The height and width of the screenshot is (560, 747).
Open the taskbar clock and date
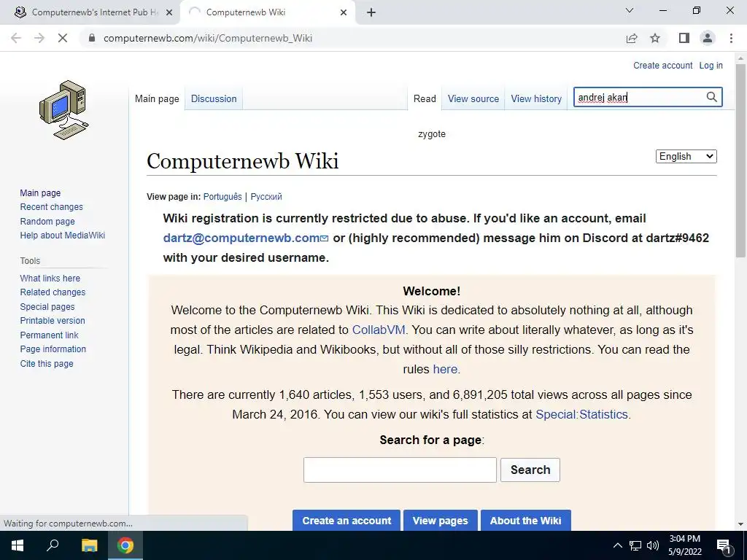684,545
